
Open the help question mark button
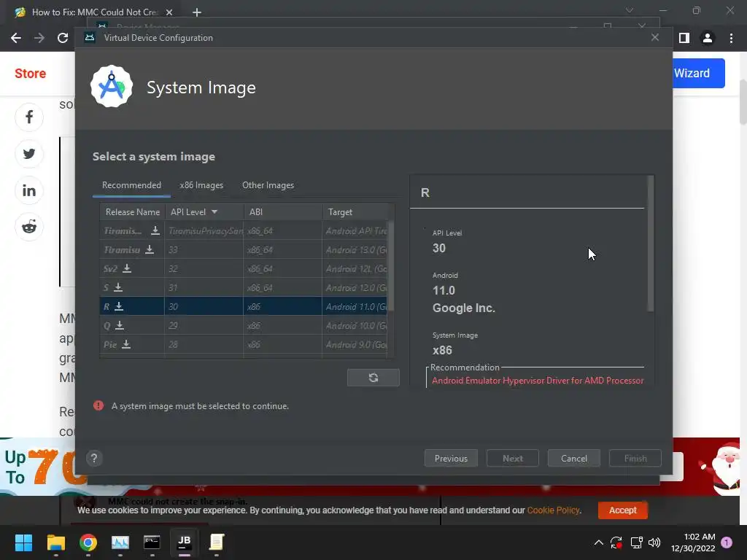pyautogui.click(x=94, y=458)
